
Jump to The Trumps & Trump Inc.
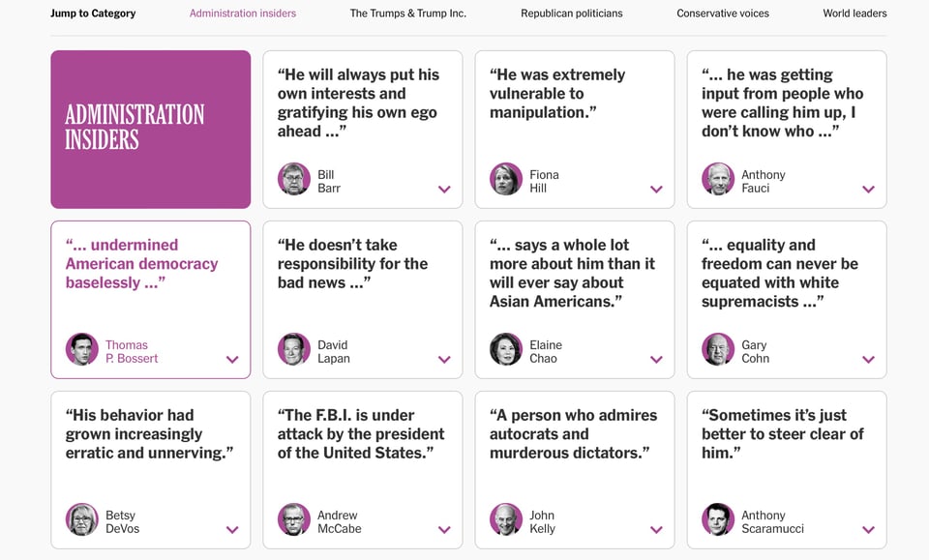407,14
